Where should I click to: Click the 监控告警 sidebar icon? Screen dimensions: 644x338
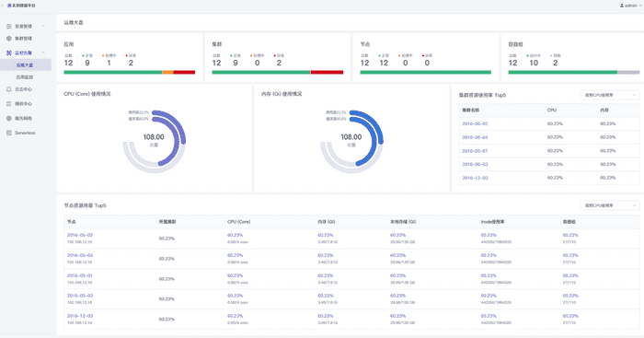[x=9, y=52]
